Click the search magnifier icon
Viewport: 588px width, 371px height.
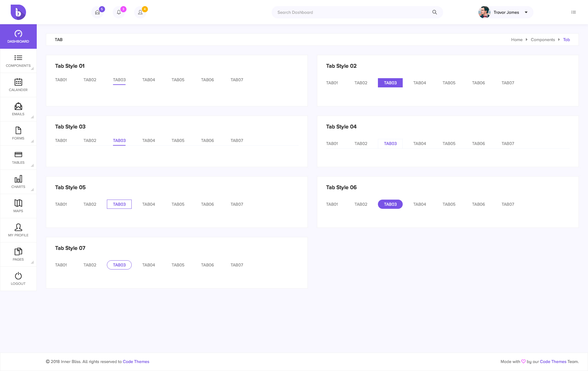click(x=435, y=12)
